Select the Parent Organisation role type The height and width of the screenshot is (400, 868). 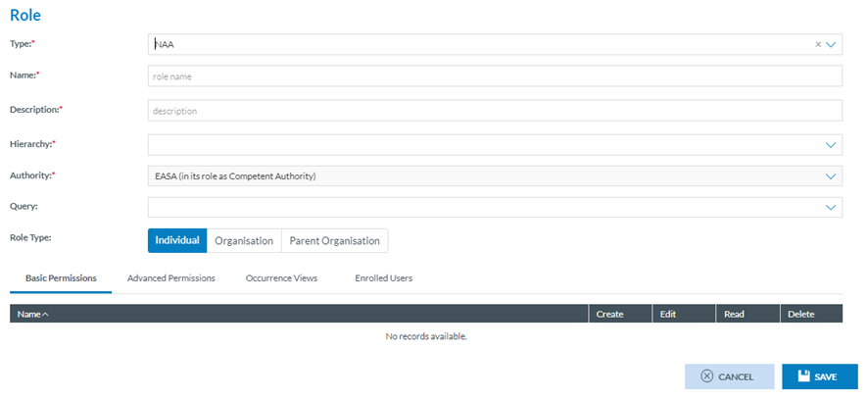(335, 240)
